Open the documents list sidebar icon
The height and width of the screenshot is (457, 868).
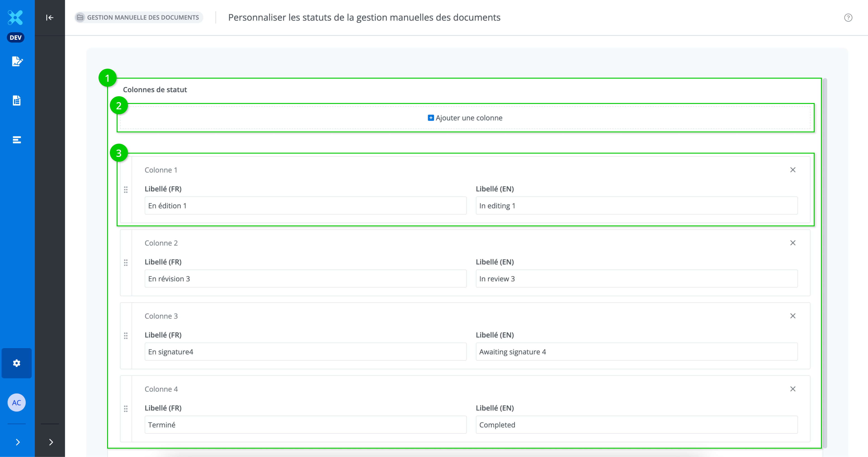coord(17,100)
